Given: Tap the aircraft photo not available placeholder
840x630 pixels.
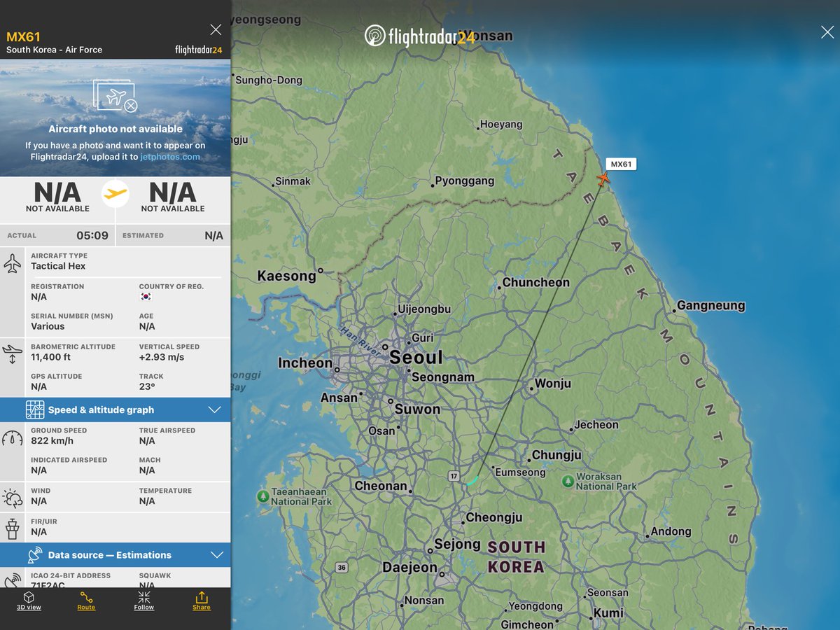Looking at the screenshot, I should pos(115,118).
